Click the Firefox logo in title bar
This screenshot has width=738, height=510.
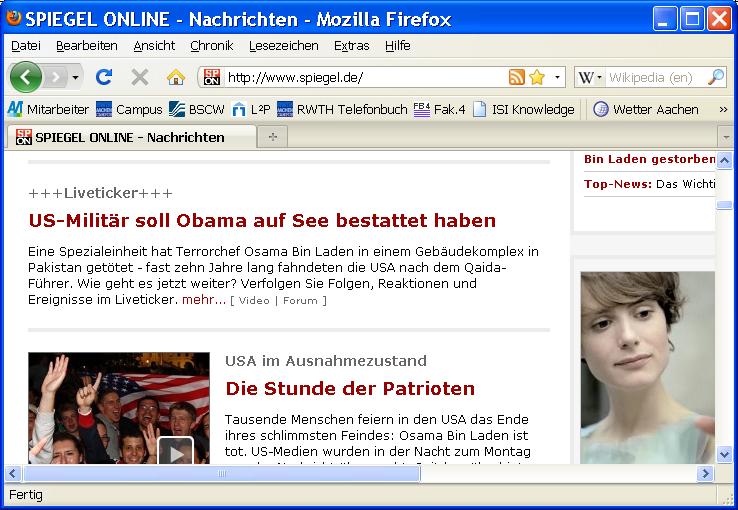point(14,18)
